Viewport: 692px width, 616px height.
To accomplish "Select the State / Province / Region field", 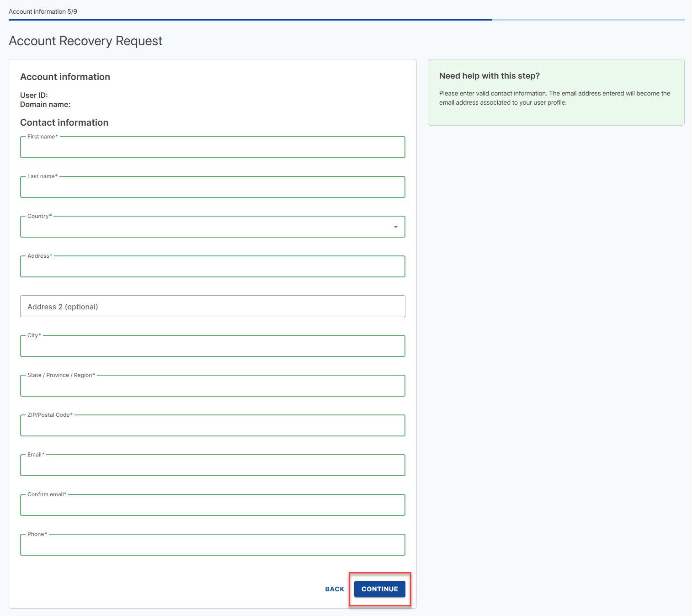I will click(x=213, y=386).
